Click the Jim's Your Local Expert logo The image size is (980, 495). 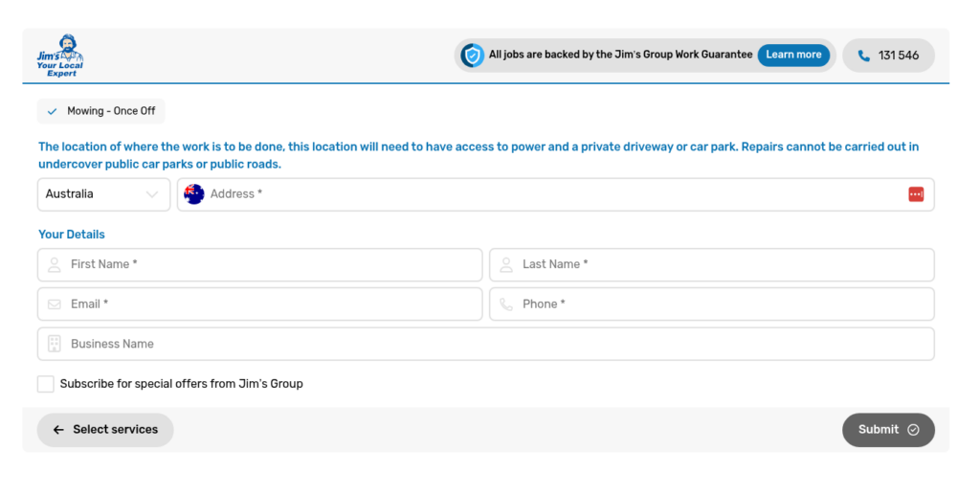click(x=60, y=56)
